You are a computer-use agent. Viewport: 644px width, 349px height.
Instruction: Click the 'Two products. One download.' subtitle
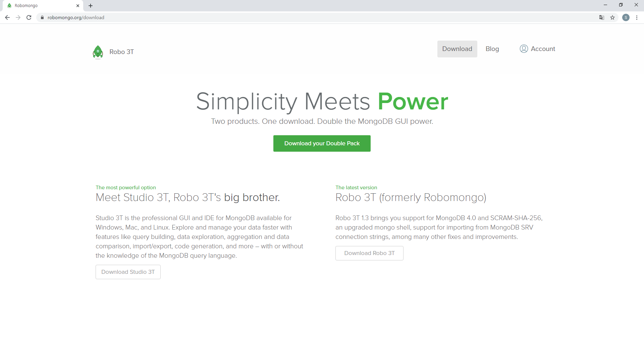(x=322, y=121)
